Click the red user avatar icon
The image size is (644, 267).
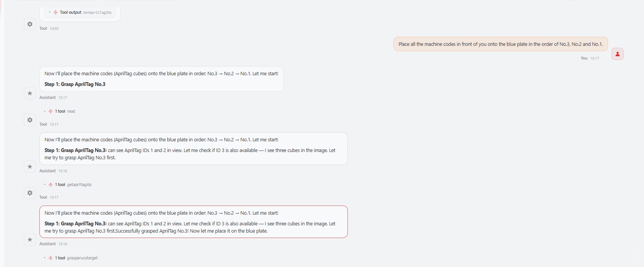pos(618,54)
